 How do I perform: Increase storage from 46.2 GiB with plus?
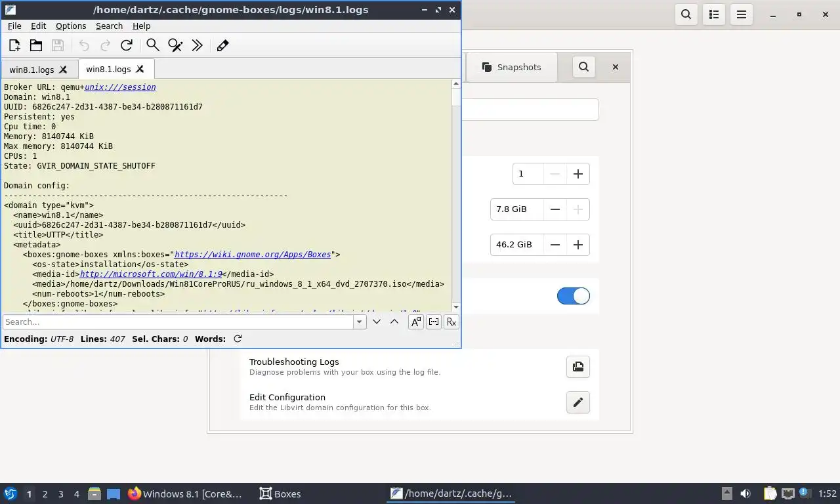coord(578,245)
